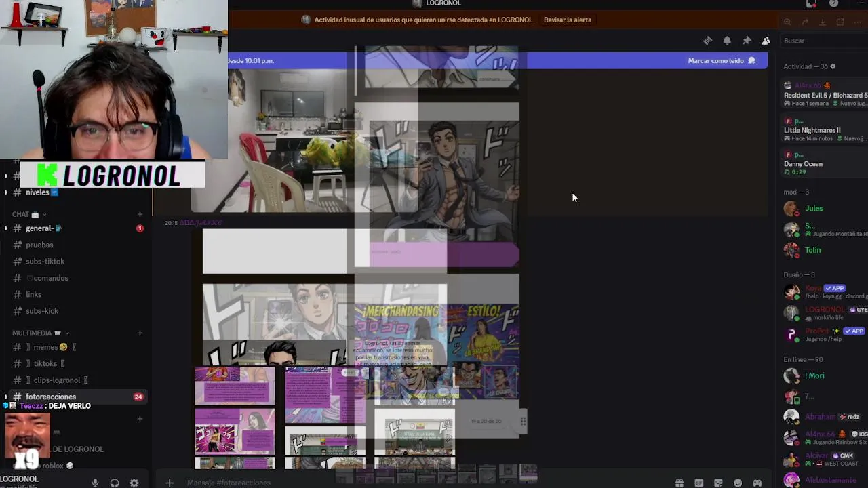Click the Buscar search field
868x488 pixels.
[824, 41]
